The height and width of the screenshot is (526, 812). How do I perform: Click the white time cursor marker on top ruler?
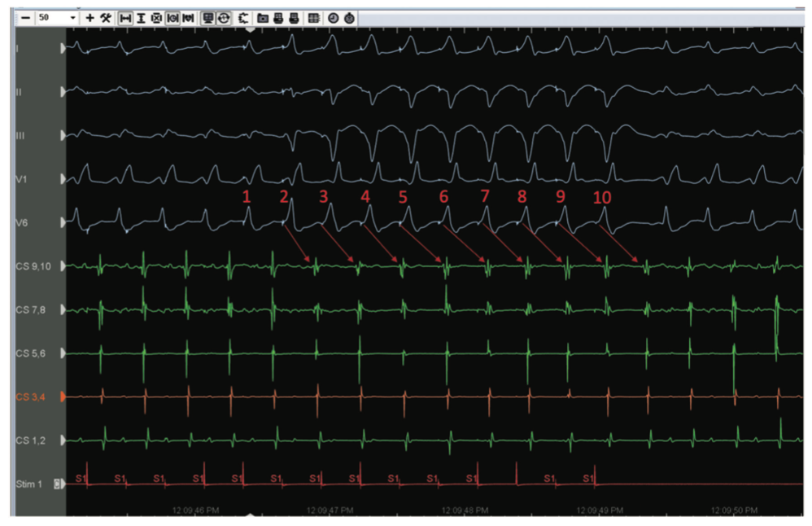(x=251, y=28)
